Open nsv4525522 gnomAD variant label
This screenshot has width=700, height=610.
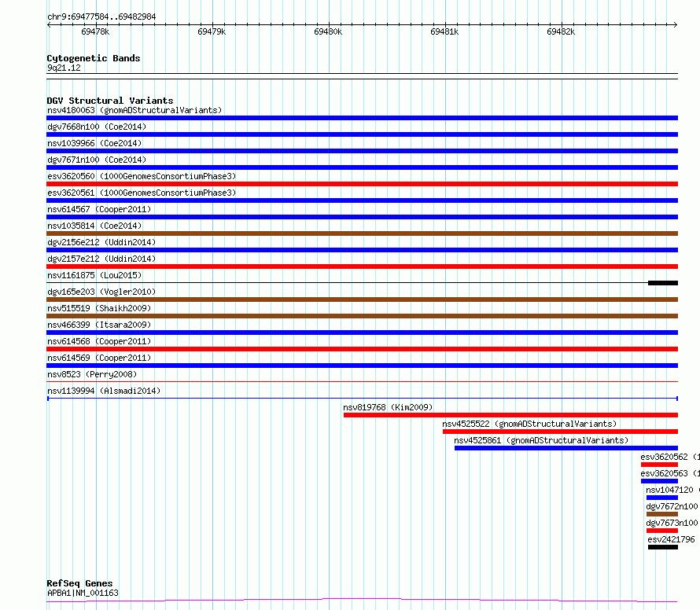pos(529,424)
